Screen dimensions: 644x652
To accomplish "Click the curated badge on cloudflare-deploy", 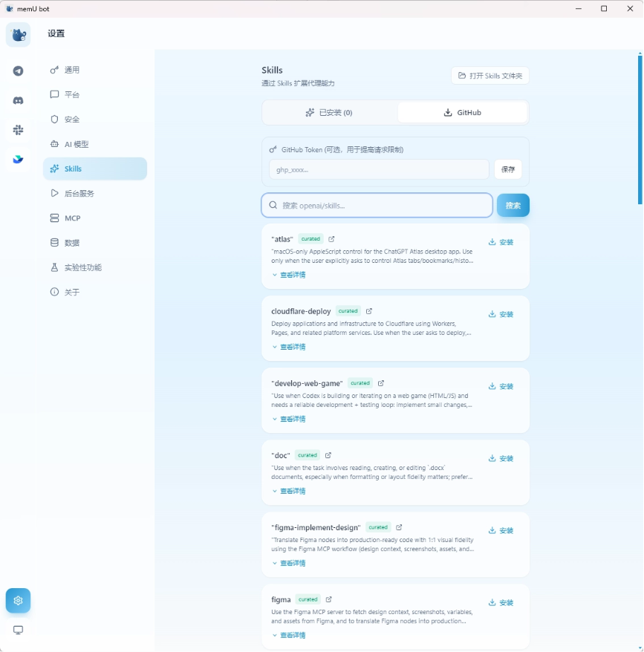I will coord(348,311).
